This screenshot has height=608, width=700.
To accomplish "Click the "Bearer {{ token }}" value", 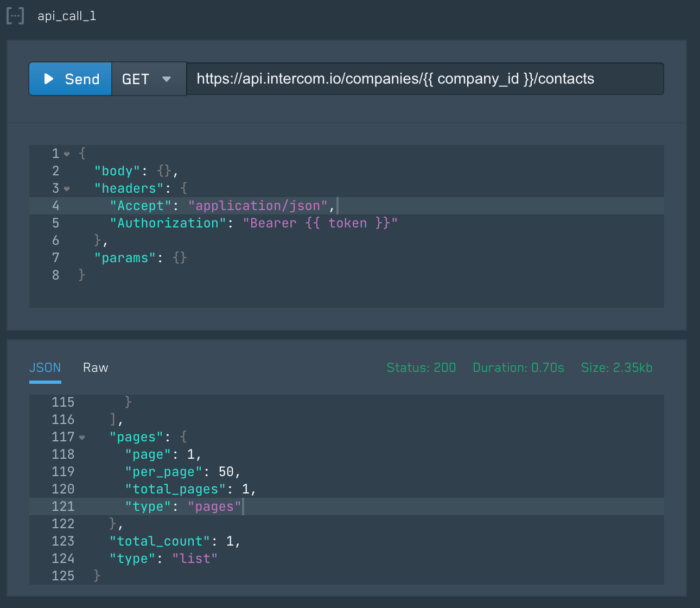I will click(320, 223).
